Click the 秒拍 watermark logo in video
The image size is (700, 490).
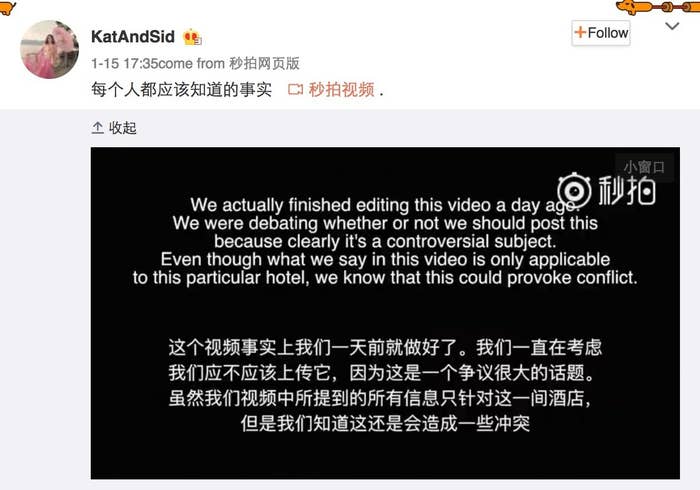pyautogui.click(x=606, y=190)
